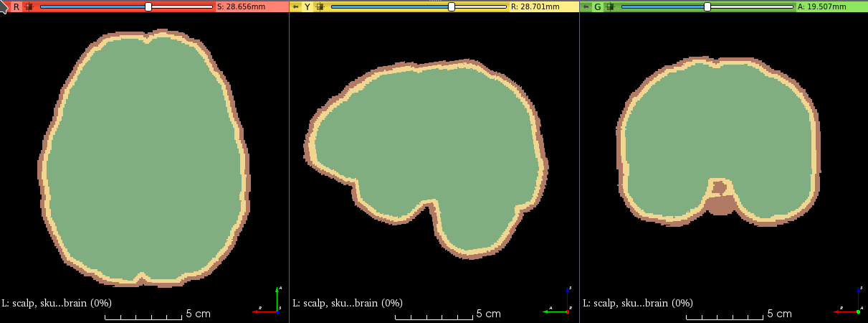Click the yellow slice offset slider handle

click(x=452, y=6)
